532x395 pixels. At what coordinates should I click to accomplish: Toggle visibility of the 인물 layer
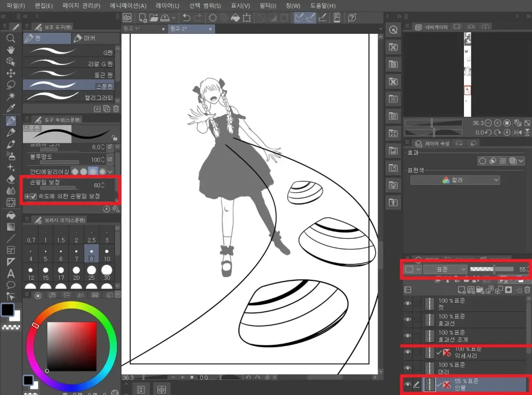408,385
